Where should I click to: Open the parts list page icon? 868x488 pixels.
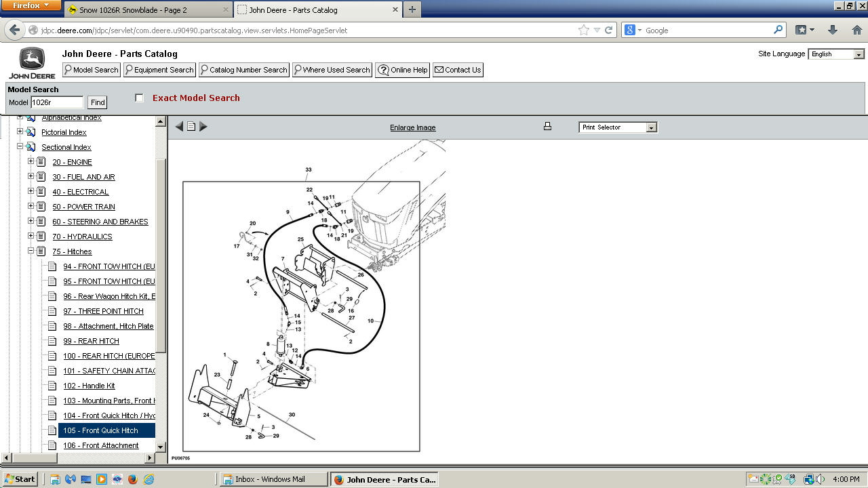[x=191, y=127]
